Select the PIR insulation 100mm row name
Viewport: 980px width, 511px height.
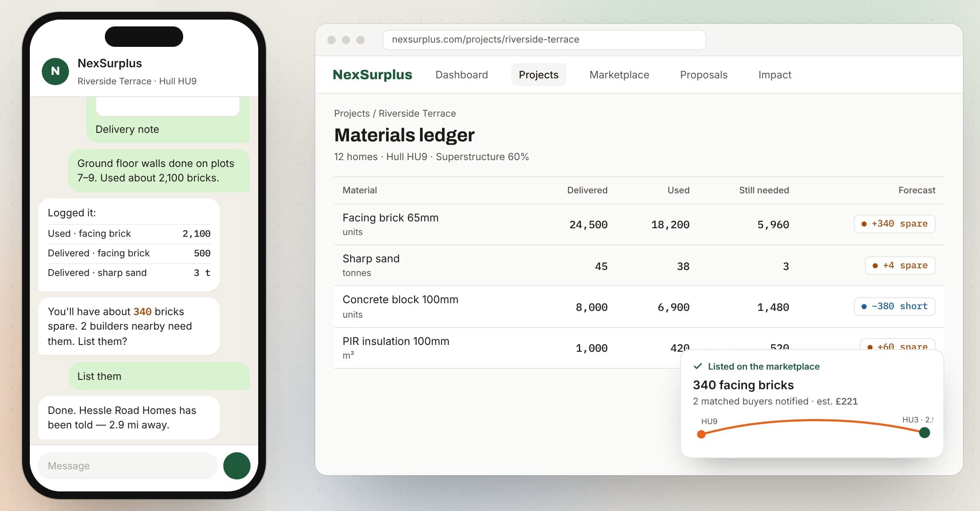(396, 341)
